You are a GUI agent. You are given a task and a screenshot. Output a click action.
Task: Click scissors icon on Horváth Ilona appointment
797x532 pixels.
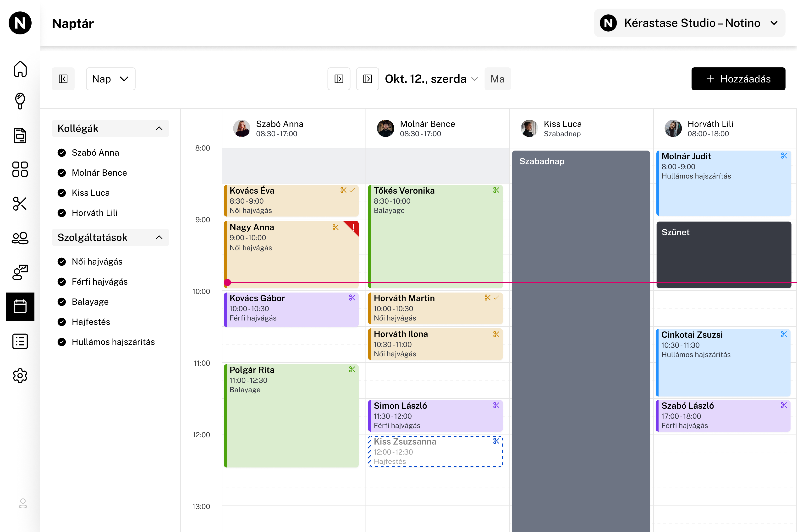click(496, 334)
